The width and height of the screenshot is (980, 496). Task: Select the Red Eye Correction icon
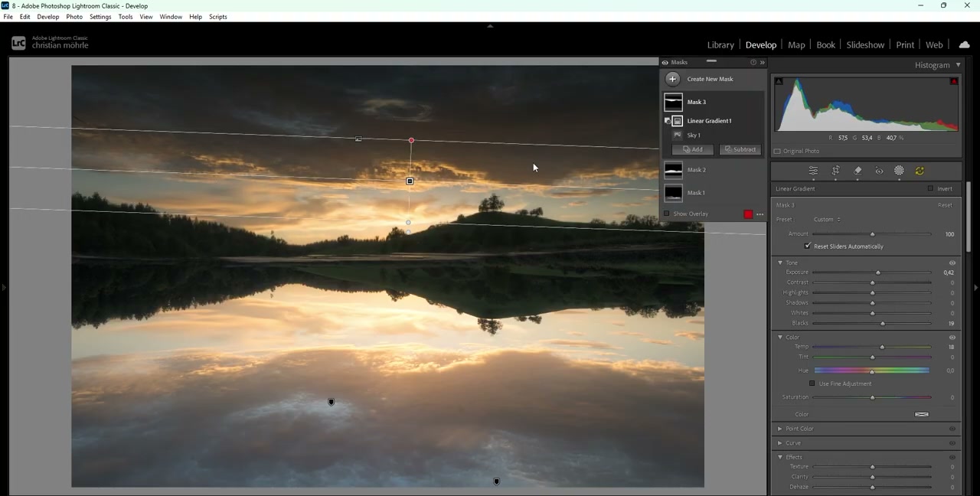(879, 171)
